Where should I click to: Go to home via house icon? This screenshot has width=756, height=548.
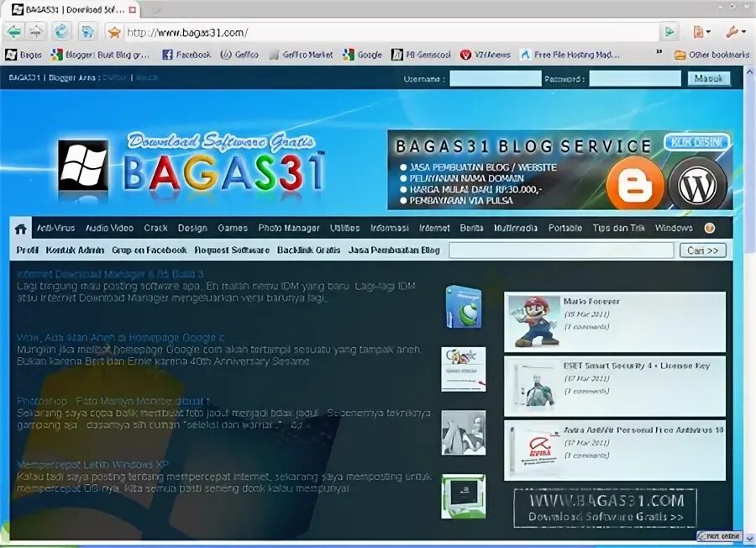pyautogui.click(x=21, y=229)
